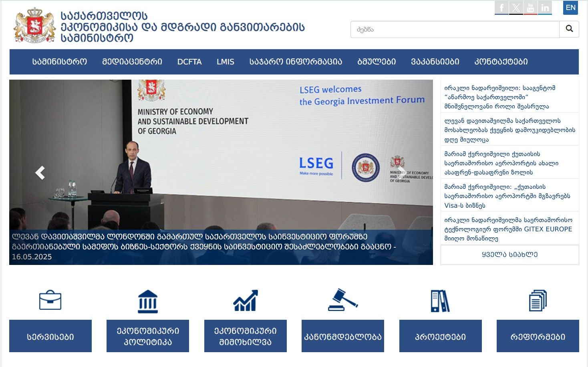The height and width of the screenshot is (367, 588).
Task: Open the სამინისტრო navigation menu
Action: [x=60, y=62]
